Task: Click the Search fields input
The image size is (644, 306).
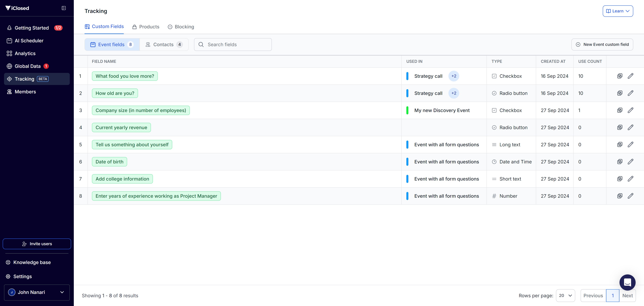Action: tap(233, 45)
